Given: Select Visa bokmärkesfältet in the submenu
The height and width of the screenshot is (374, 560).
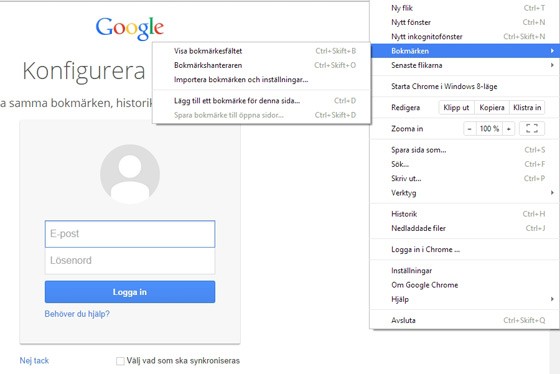Looking at the screenshot, I should coord(262,51).
